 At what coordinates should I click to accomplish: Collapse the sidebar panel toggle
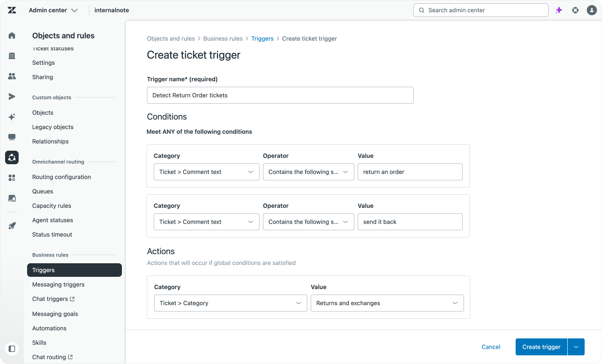pos(12,349)
